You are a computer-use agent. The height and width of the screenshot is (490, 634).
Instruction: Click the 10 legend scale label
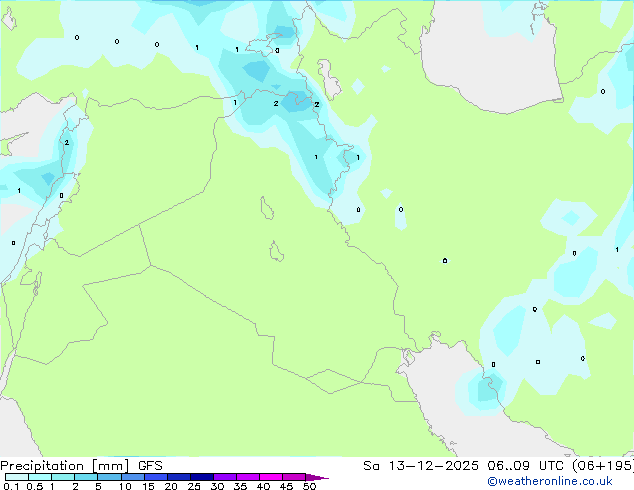tap(125, 486)
